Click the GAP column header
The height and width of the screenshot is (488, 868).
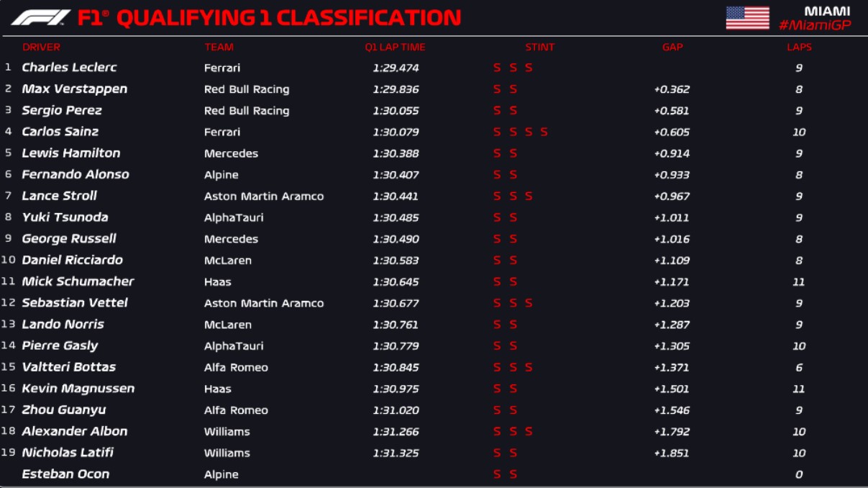[672, 48]
